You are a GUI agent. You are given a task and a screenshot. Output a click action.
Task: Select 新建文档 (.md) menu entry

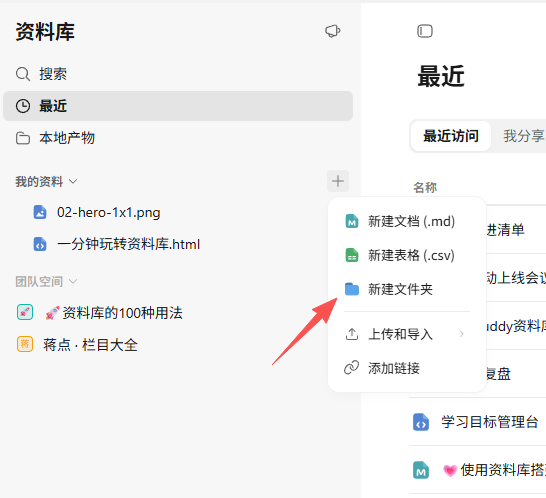tap(407, 221)
